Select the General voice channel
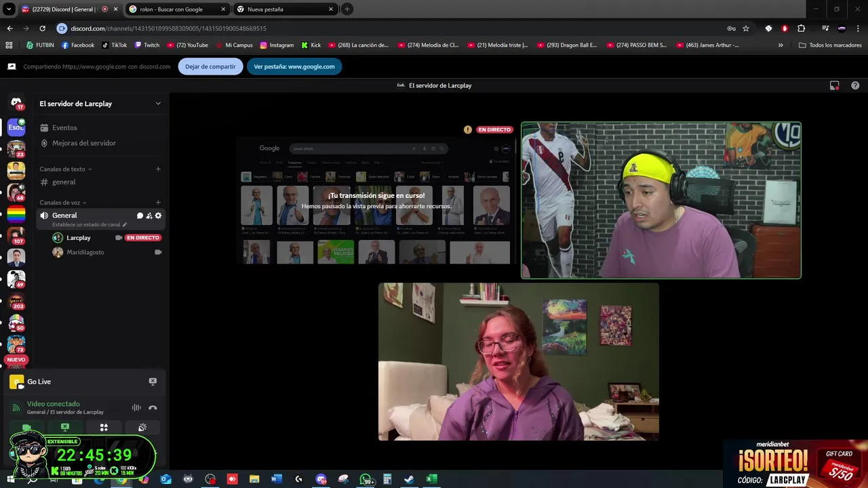This screenshot has height=488, width=868. tap(101, 218)
